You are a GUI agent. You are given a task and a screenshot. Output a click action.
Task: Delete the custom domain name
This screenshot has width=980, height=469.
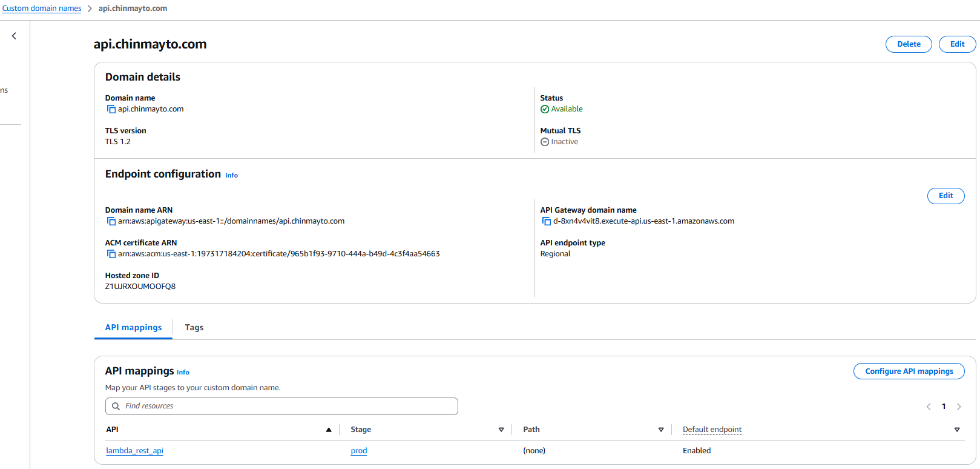(x=909, y=44)
